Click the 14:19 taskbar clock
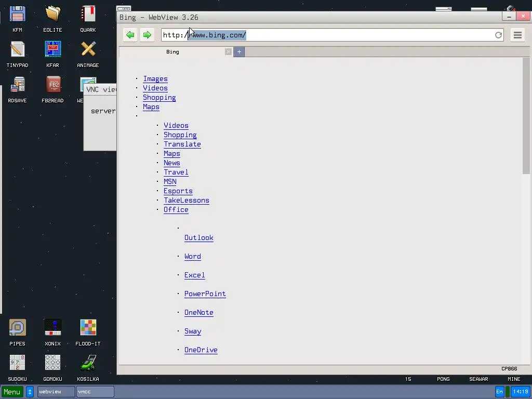This screenshot has height=399, width=532. [521, 392]
